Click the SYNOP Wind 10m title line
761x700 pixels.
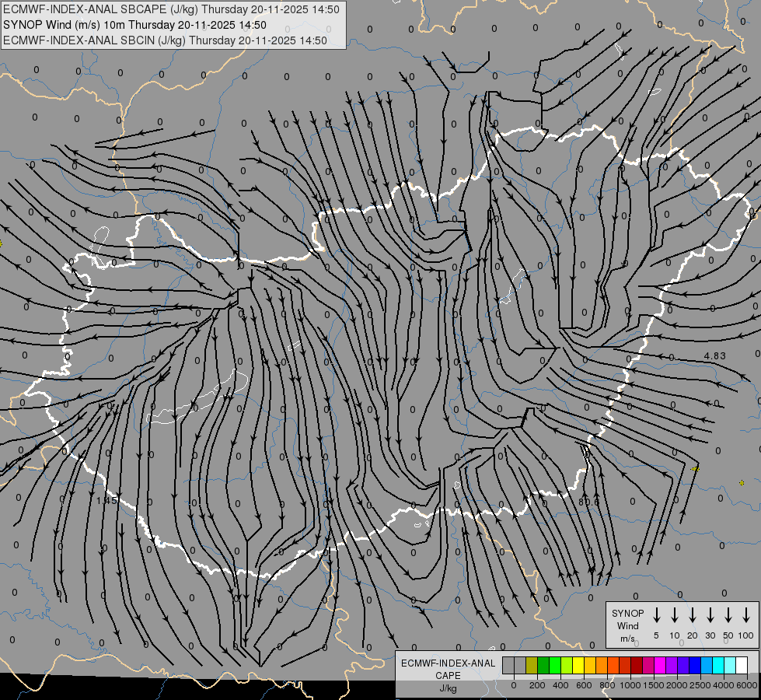pos(134,25)
